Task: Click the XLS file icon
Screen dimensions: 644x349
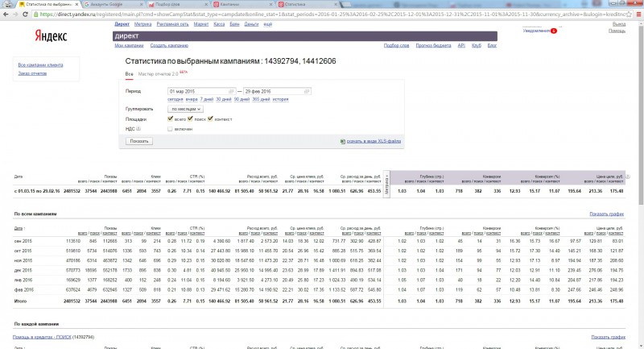Action: (x=343, y=141)
